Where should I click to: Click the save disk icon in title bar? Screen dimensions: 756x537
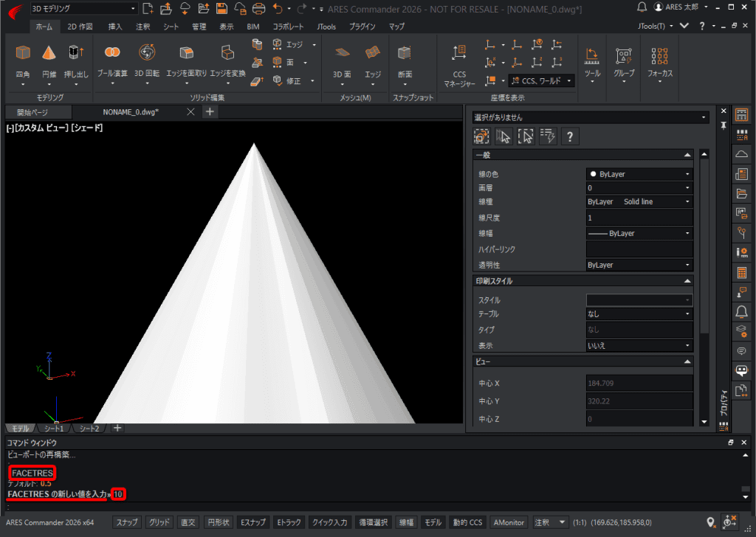pyautogui.click(x=221, y=8)
